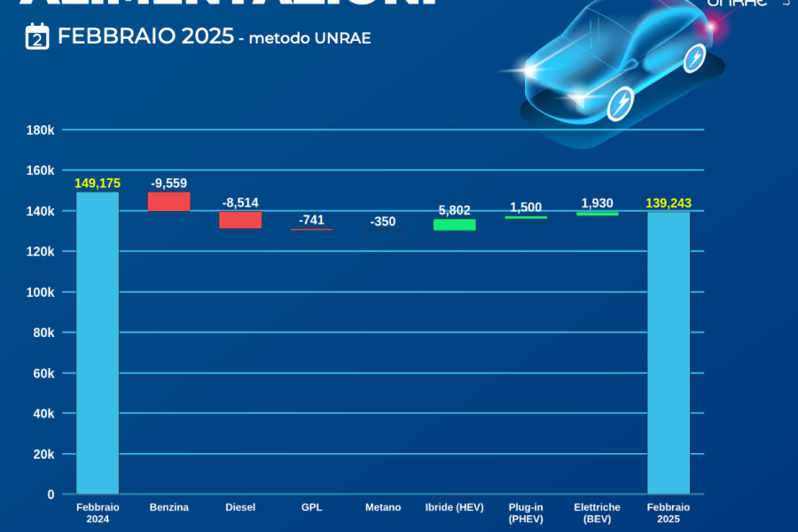Click the red Diesel decrease bar
The height and width of the screenshot is (532, 798).
point(240,220)
